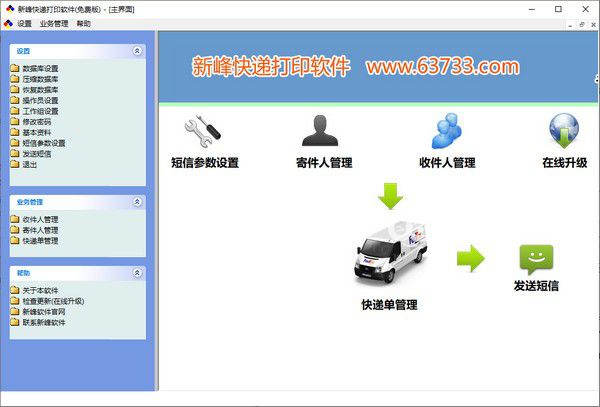The height and width of the screenshot is (407, 600).
Task: Launch 在线升级 with the globe download icon
Action: point(564,131)
